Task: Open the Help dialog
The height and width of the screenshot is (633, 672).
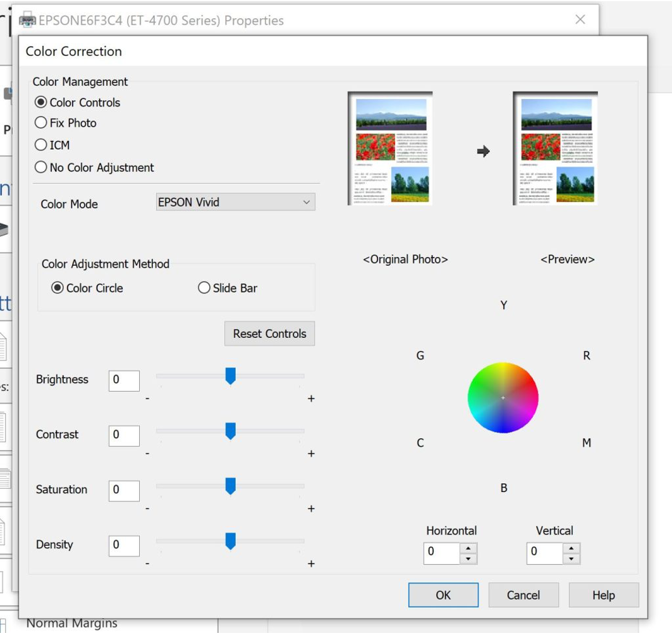Action: [604, 595]
